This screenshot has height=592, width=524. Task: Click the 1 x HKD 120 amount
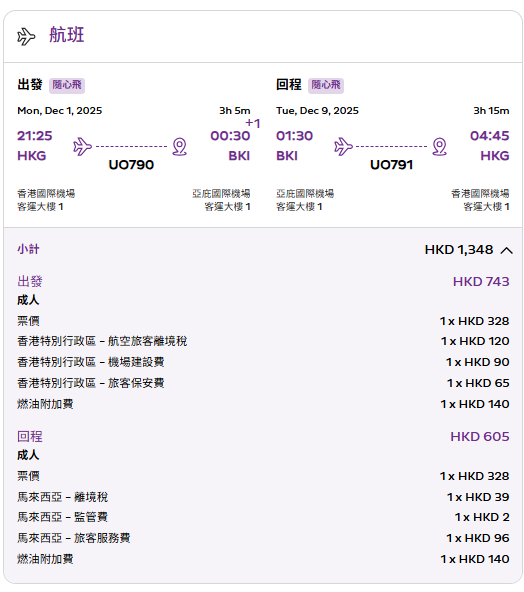pos(475,341)
